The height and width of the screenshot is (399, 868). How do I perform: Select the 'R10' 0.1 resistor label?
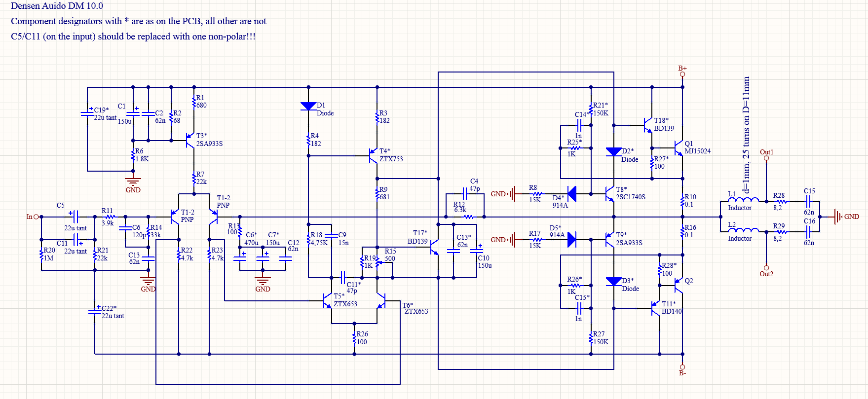[690, 197]
